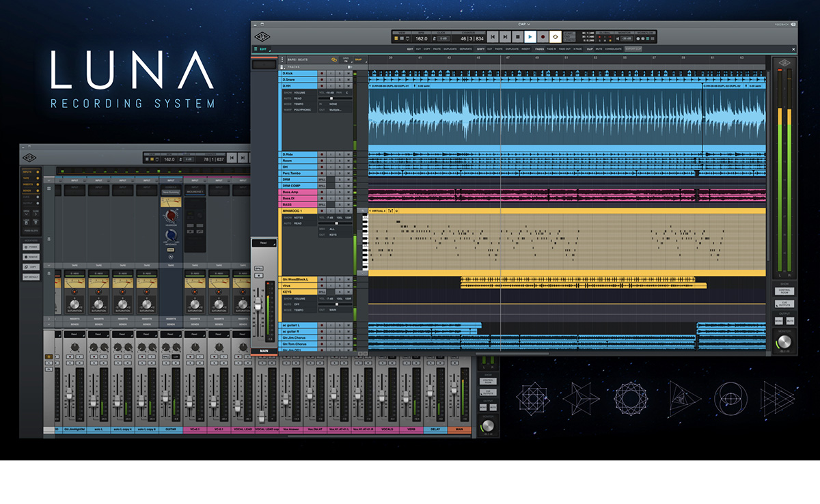Click the SPILL button on DRM track
The height and width of the screenshot is (504, 820).
(x=322, y=180)
